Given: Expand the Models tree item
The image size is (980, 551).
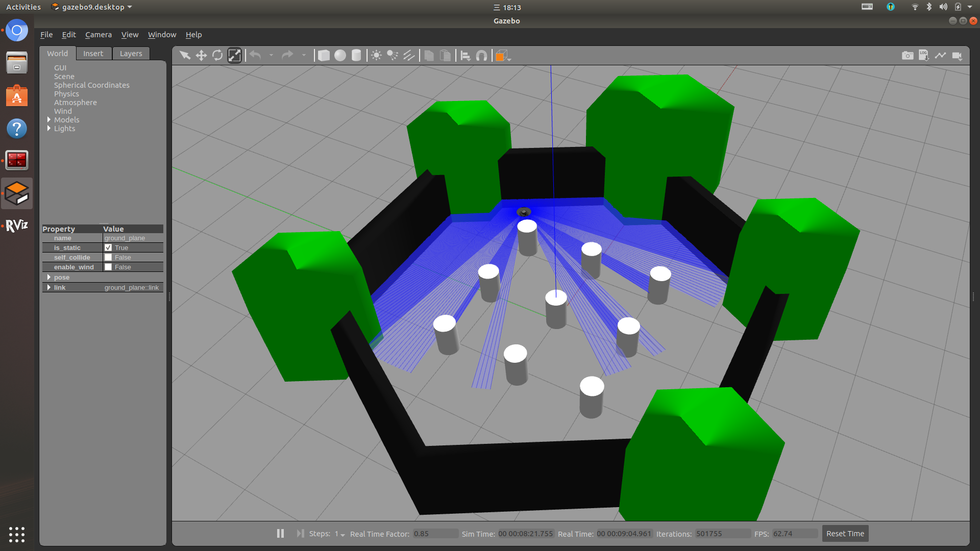Looking at the screenshot, I should click(49, 120).
